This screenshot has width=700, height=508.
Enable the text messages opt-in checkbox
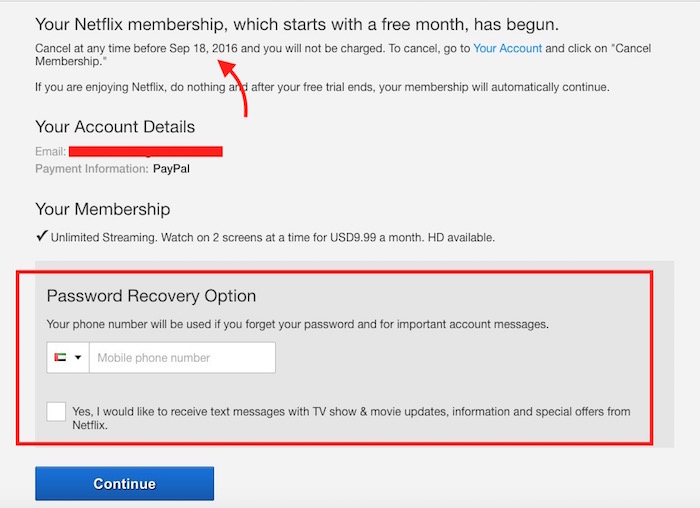pyautogui.click(x=57, y=412)
